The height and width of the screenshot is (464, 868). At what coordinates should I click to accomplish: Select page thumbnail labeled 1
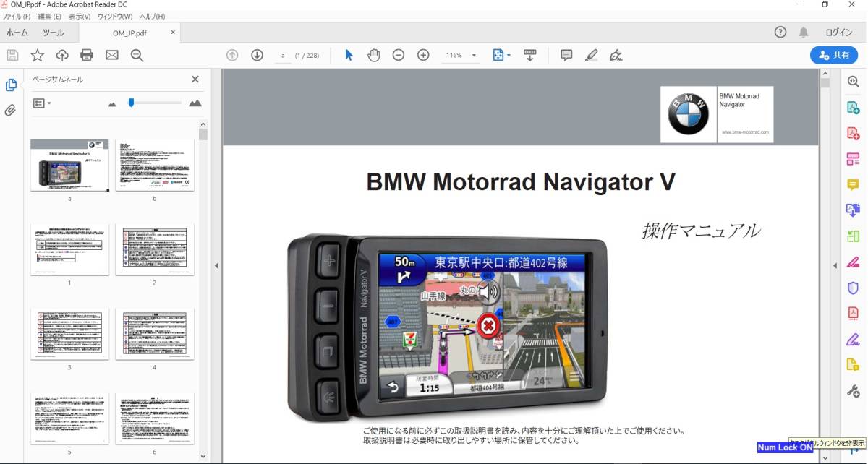tap(69, 249)
